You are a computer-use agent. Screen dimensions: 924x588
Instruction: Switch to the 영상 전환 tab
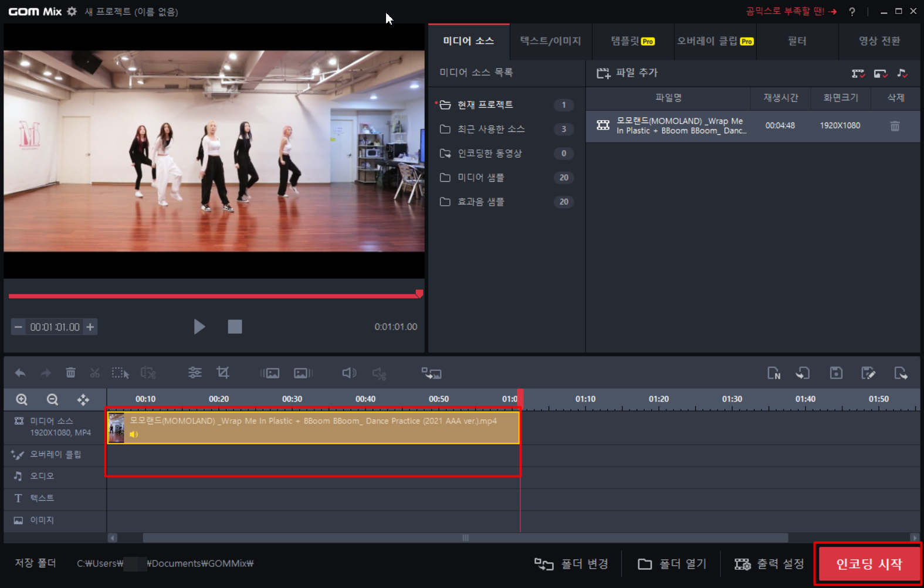[x=879, y=41]
